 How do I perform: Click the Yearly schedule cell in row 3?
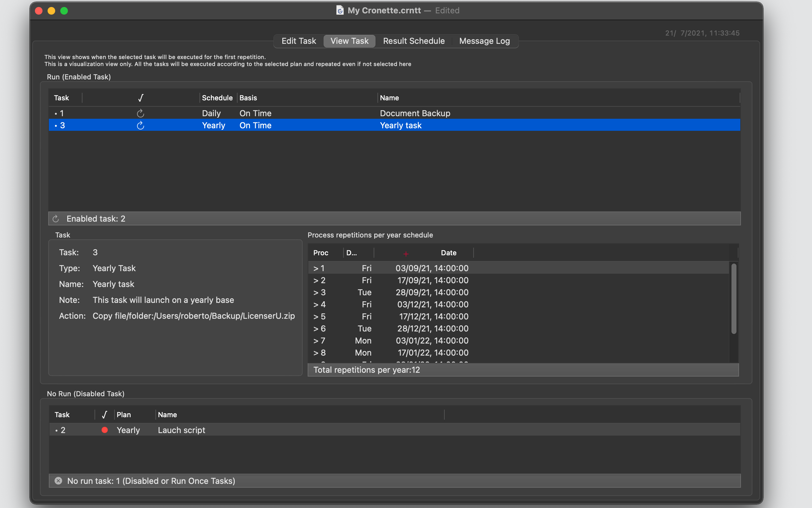click(x=213, y=125)
